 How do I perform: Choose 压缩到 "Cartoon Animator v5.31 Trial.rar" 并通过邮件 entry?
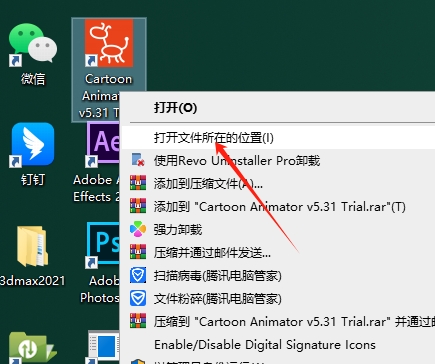[277, 322]
